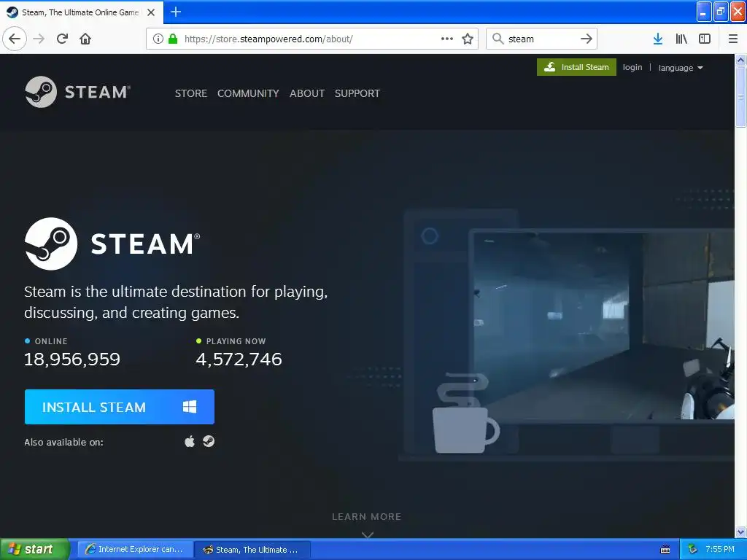This screenshot has width=747, height=560.
Task: Open page actions three-dots menu
Action: click(447, 39)
